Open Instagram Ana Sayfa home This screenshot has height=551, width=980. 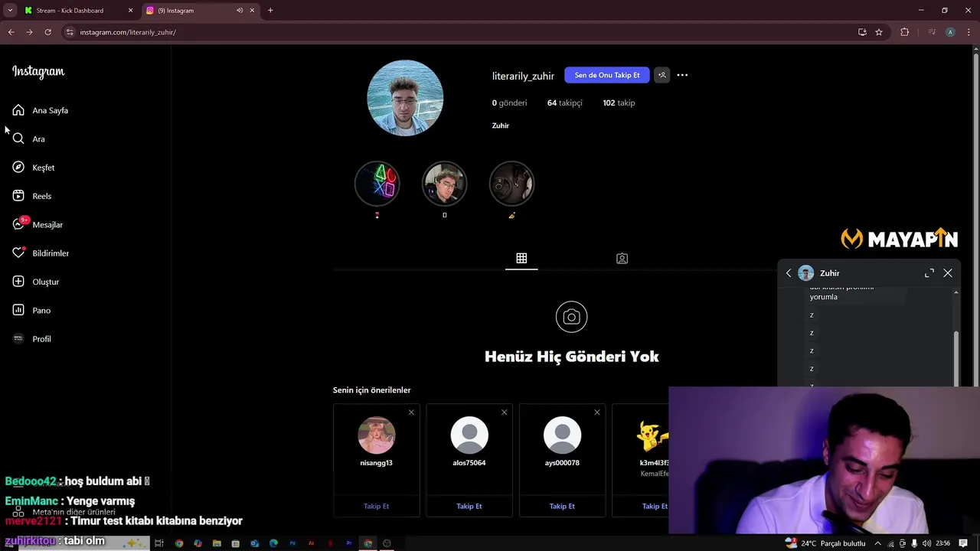click(41, 110)
